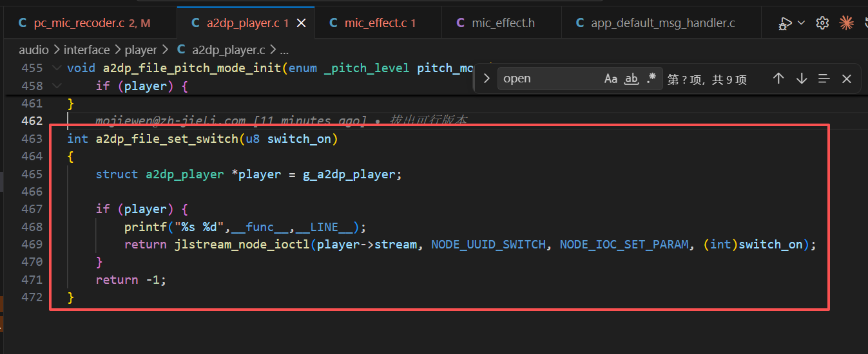This screenshot has height=354, width=868.
Task: Click g_a2dp_player on line 465
Action: coord(349,174)
